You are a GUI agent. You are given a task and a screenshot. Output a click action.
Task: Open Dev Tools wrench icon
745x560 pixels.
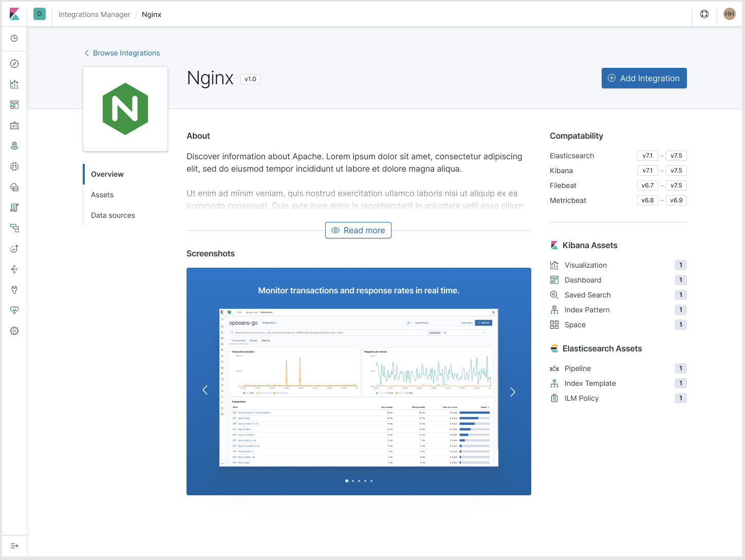[x=14, y=290]
